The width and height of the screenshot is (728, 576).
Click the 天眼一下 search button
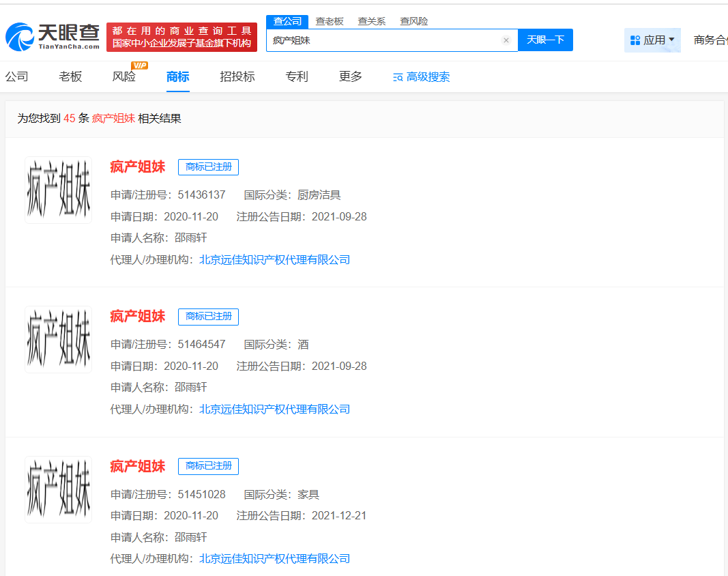(545, 40)
